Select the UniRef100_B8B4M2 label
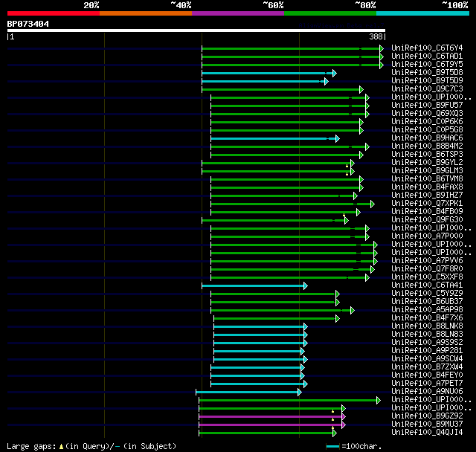476x452 pixels. click(427, 146)
